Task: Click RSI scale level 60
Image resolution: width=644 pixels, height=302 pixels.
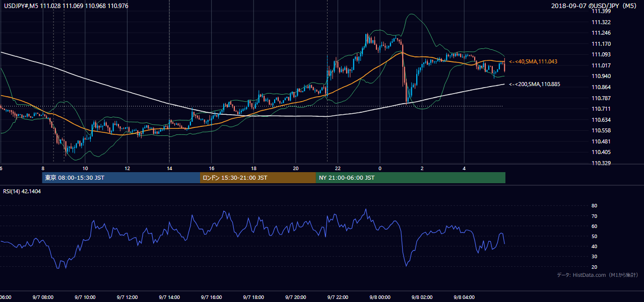Action: (594, 226)
